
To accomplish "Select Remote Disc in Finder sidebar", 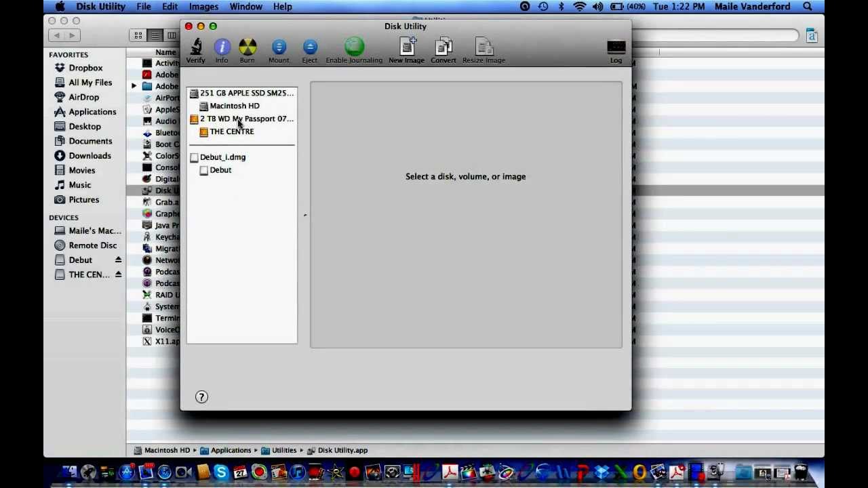I will click(x=85, y=245).
